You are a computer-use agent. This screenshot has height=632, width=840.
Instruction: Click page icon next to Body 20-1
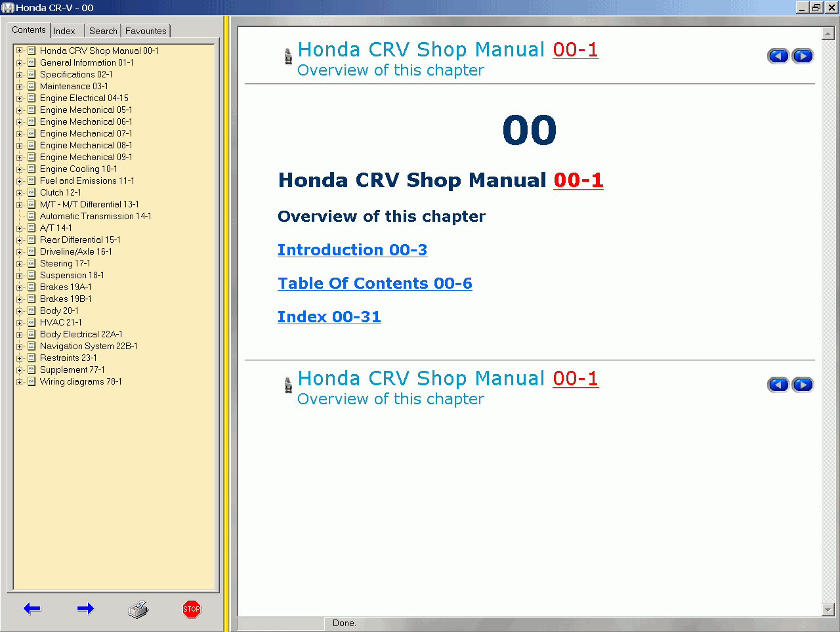tap(31, 310)
